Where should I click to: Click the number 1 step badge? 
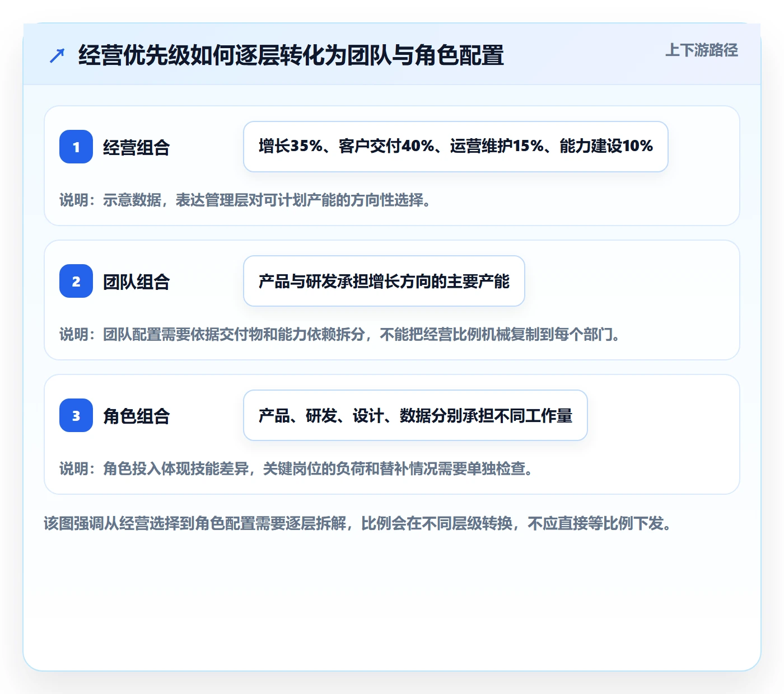pyautogui.click(x=76, y=147)
